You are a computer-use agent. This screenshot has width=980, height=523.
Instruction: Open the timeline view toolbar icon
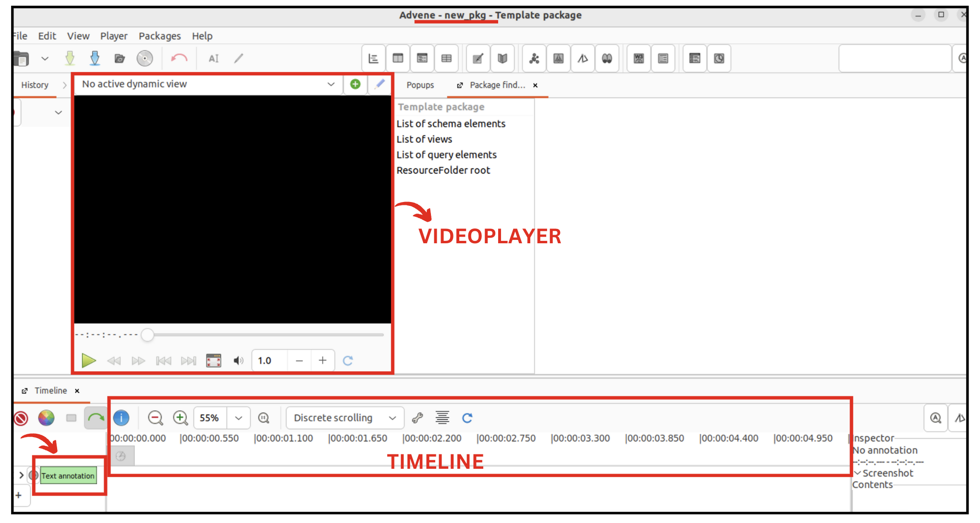pos(373,59)
